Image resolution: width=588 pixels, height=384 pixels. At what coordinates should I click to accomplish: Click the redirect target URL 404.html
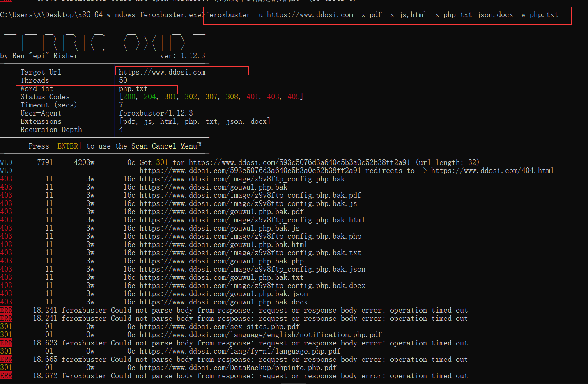pyautogui.click(x=492, y=171)
